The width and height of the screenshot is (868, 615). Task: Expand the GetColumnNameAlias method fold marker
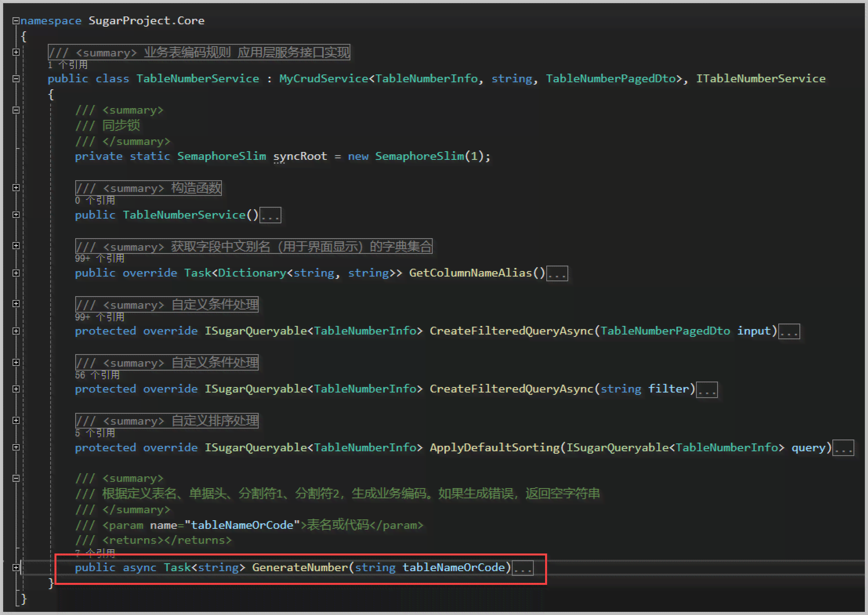[16, 273]
